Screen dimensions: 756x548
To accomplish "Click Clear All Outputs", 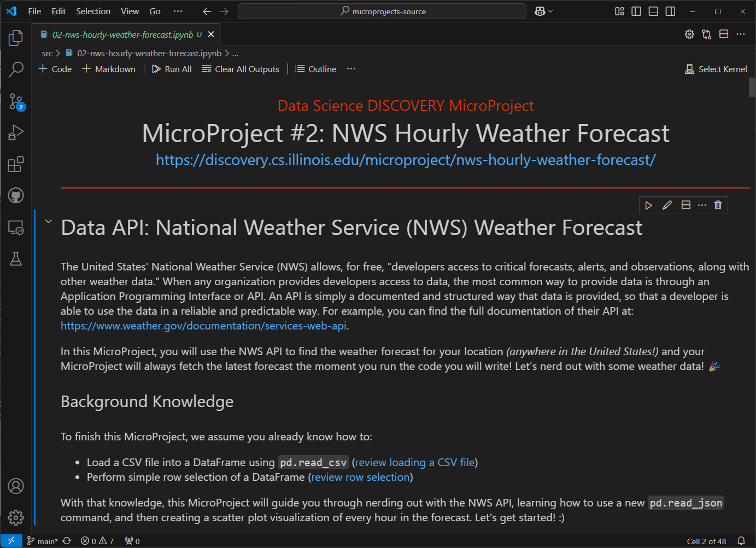I will pyautogui.click(x=241, y=69).
